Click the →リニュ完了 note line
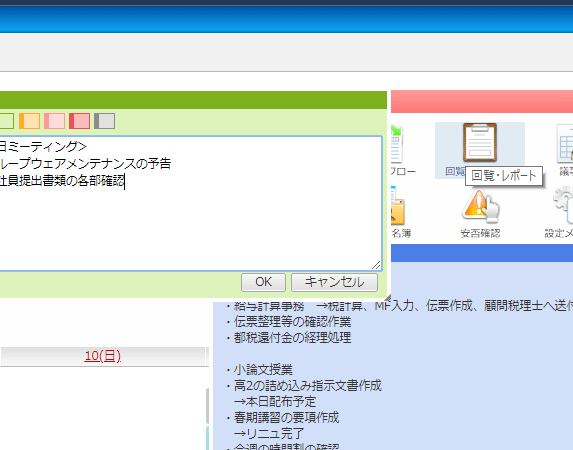 coord(269,434)
